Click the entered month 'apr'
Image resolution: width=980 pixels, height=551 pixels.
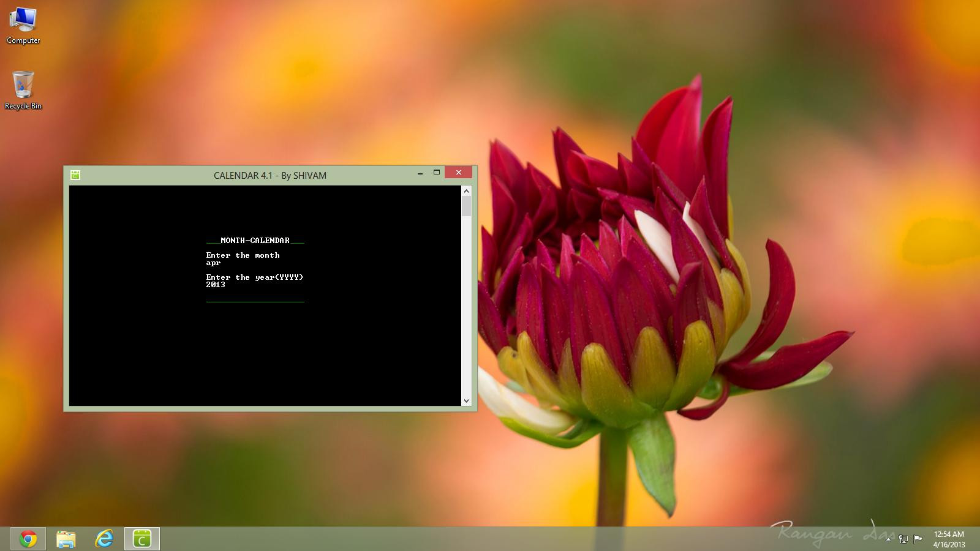[x=213, y=263]
